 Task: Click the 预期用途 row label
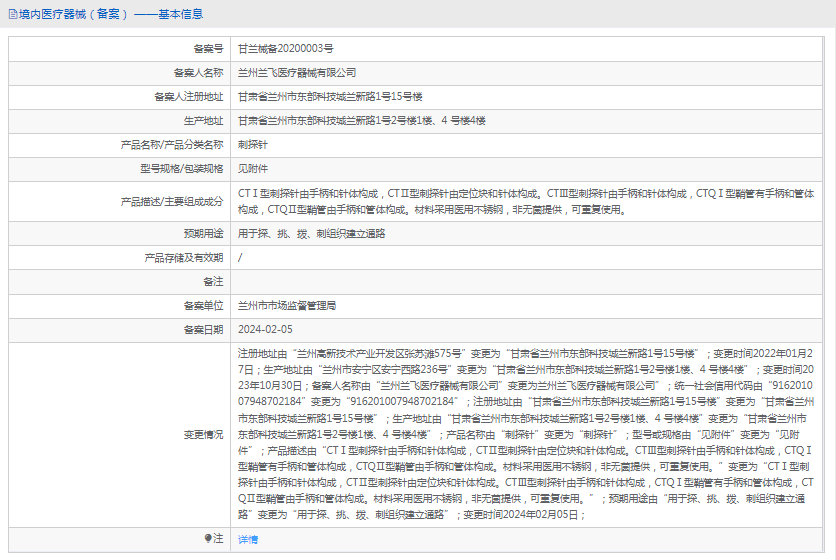pos(204,234)
